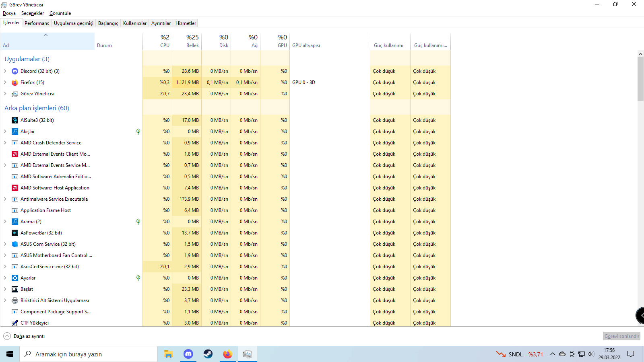This screenshot has height=362, width=644.
Task: Sort processes by the CPU column header
Action: 157,41
